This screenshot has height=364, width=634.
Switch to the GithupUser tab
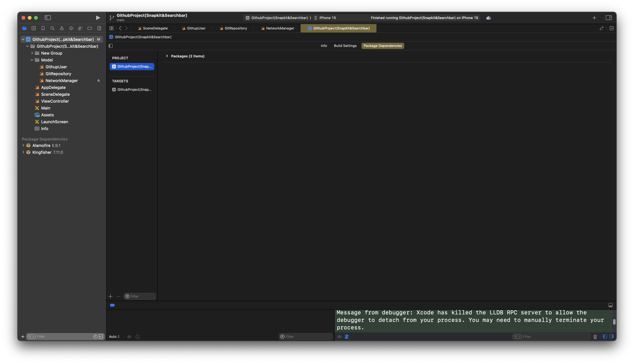tap(193, 28)
